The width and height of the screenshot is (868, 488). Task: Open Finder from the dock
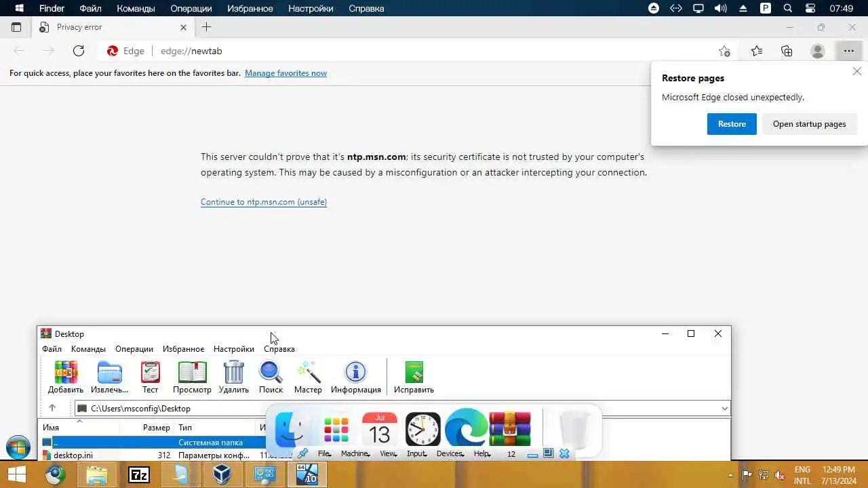point(291,429)
